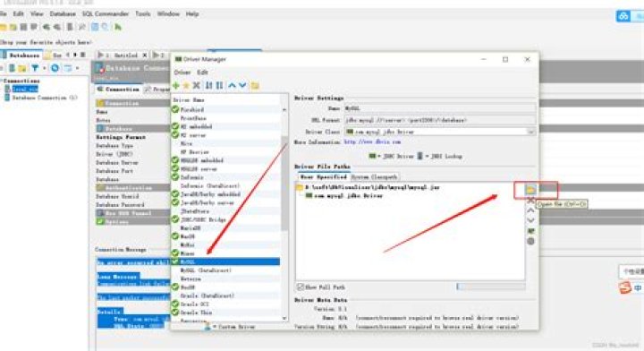This screenshot has width=644, height=351.
Task: Move selected driver down with blue arrow
Action: [x=242, y=85]
